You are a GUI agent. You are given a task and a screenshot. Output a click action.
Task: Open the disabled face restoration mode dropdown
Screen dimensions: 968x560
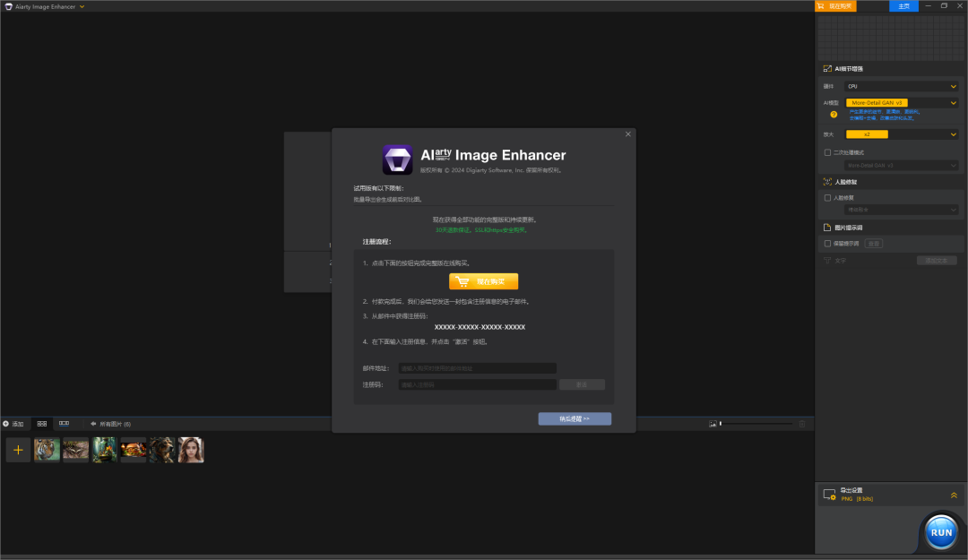[902, 210]
